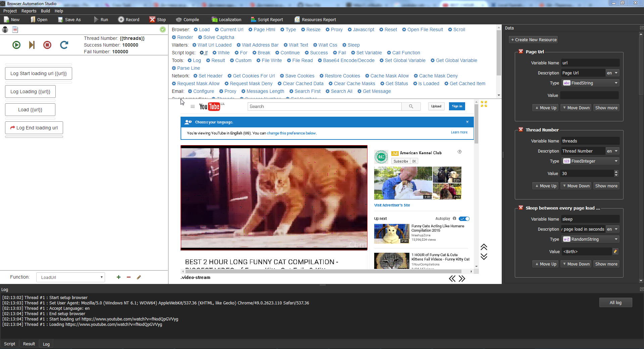Remove function with minus icon
Image resolution: width=644 pixels, height=349 pixels.
click(129, 277)
